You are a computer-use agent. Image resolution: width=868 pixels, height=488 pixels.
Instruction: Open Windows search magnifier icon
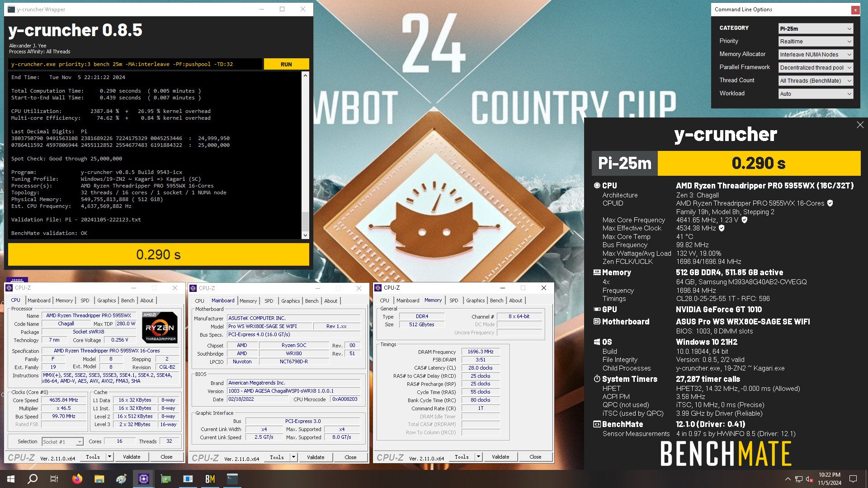pyautogui.click(x=33, y=479)
